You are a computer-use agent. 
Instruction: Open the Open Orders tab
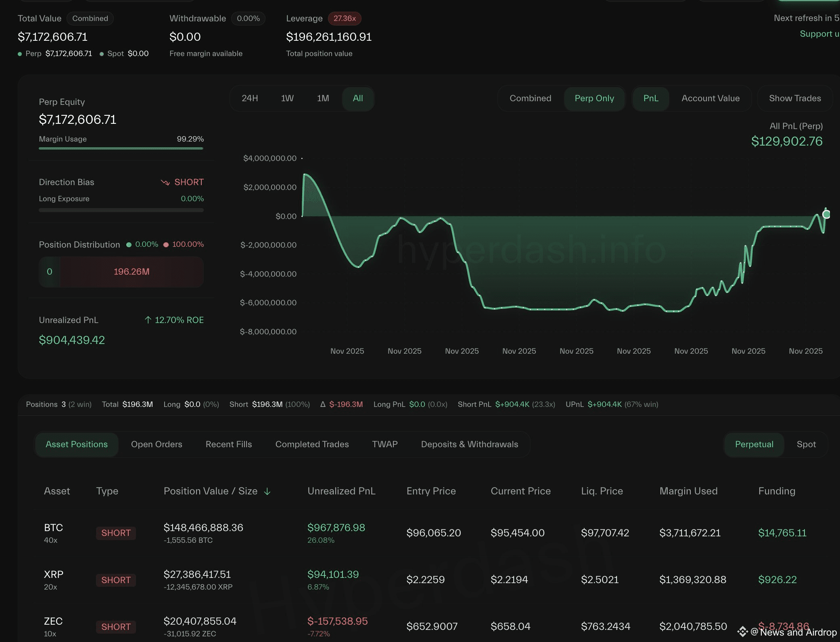pos(157,444)
